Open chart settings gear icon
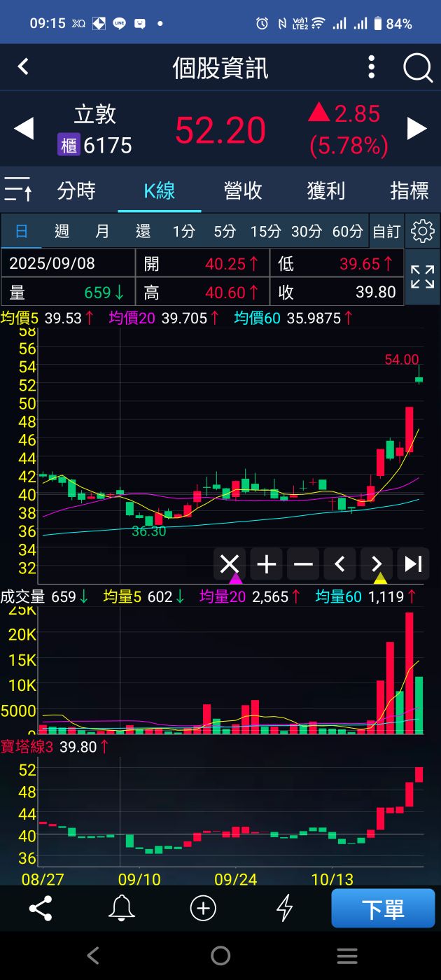 (422, 231)
